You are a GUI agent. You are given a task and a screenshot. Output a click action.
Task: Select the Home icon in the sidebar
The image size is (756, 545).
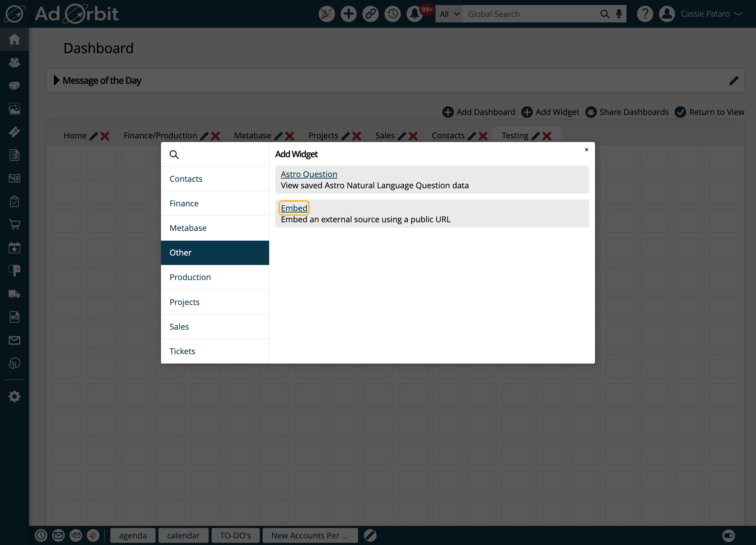coord(14,39)
